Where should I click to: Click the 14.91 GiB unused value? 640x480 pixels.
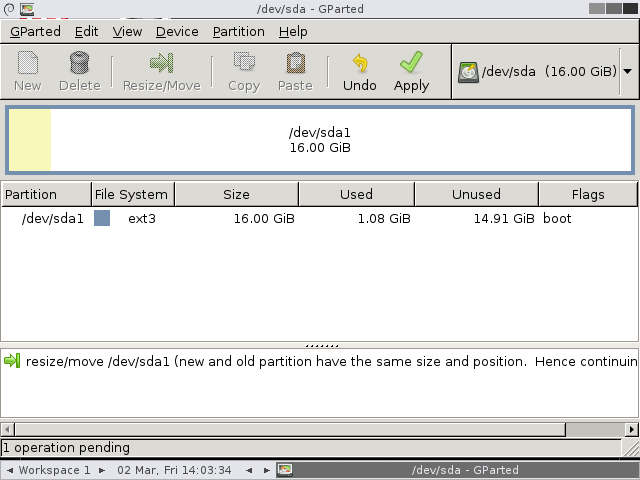point(504,219)
